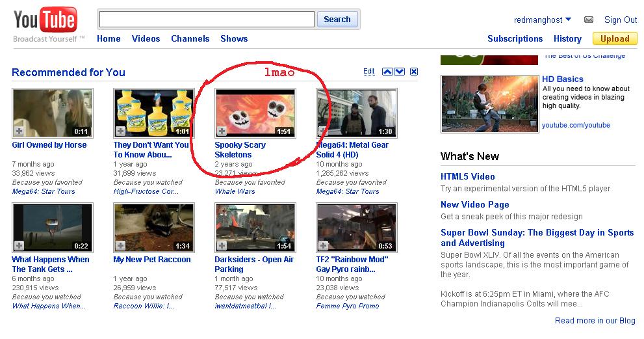
Task: Add Spooky Scary Skeletons to queue
Action: coord(222,131)
